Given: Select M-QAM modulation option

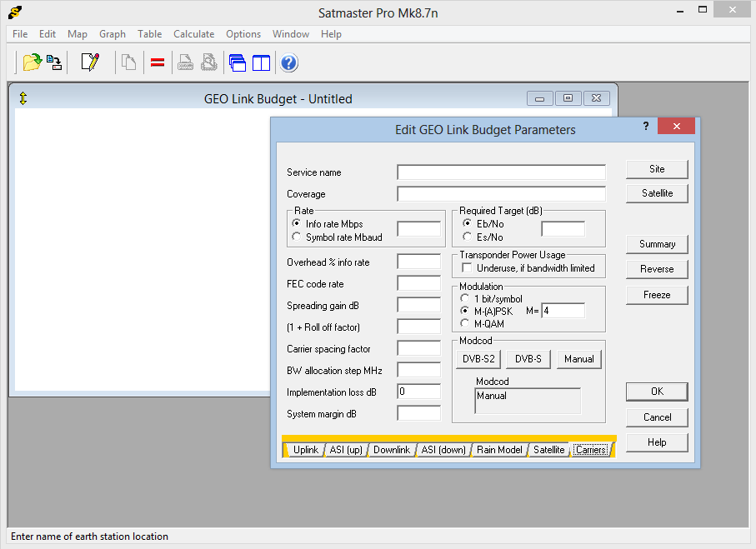Looking at the screenshot, I should (465, 323).
